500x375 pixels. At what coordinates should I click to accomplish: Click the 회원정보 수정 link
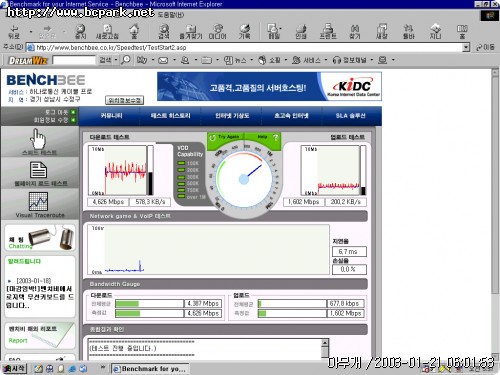(x=51, y=120)
